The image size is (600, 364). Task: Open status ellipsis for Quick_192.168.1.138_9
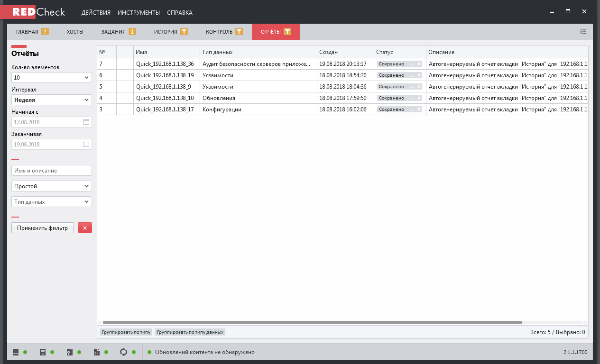click(x=413, y=87)
